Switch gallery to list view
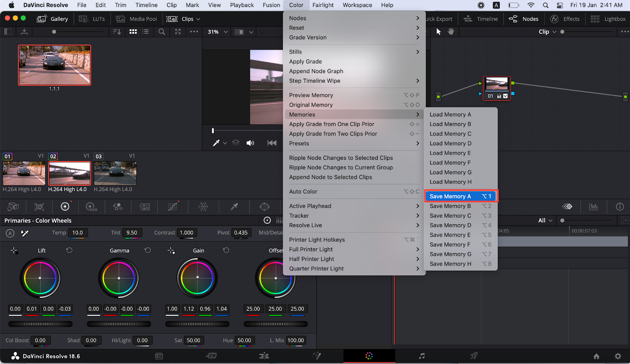 [x=145, y=31]
